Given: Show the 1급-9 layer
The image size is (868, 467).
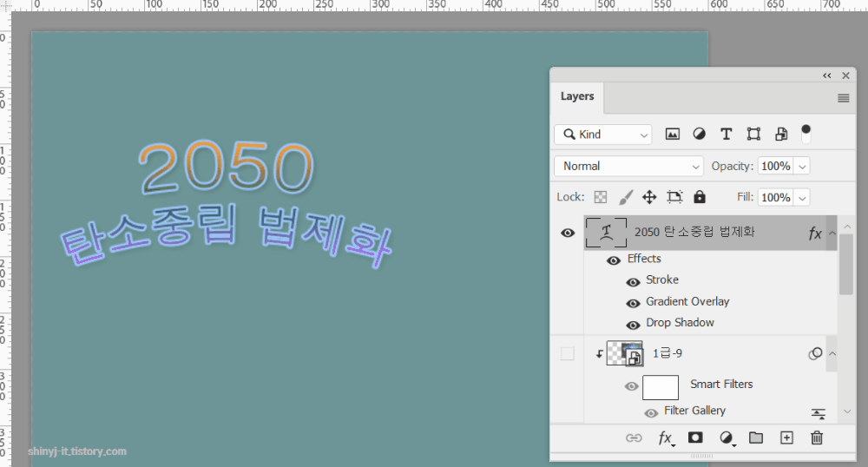Looking at the screenshot, I should 568,353.
